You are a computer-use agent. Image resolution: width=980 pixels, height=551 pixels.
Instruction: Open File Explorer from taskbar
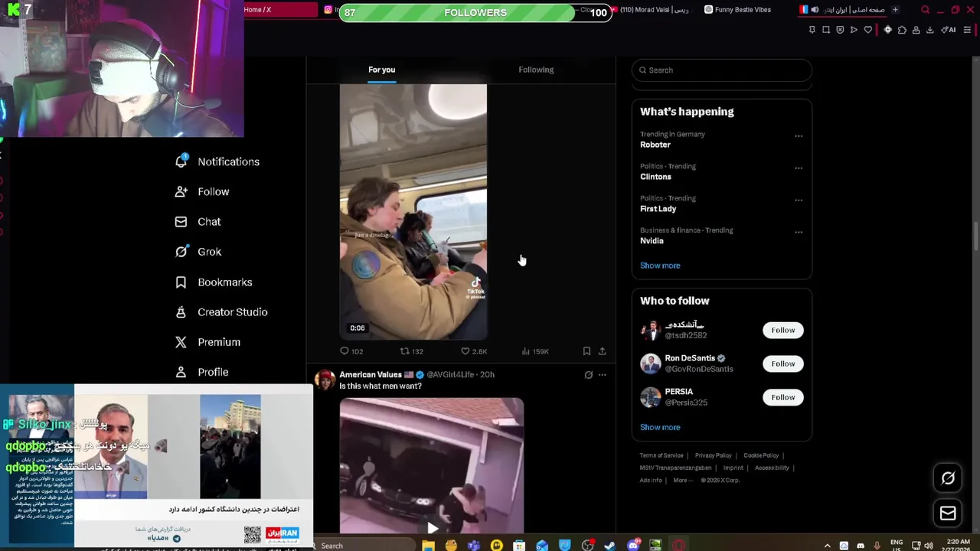[x=428, y=546]
